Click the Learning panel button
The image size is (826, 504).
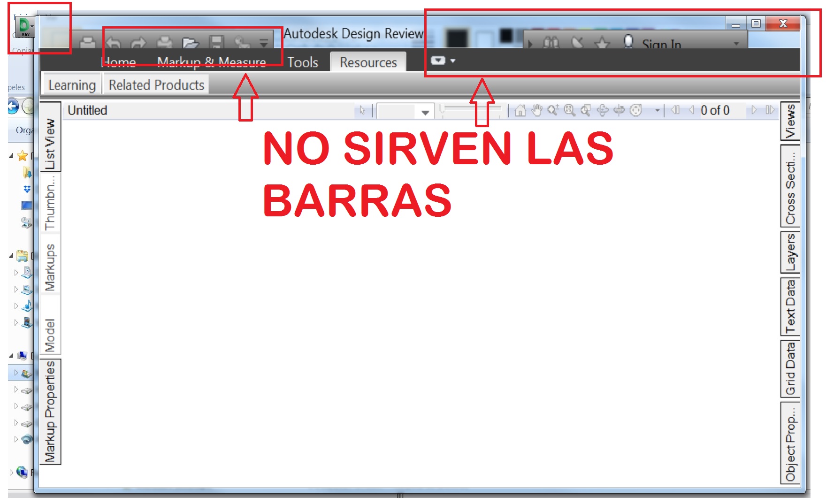click(72, 85)
